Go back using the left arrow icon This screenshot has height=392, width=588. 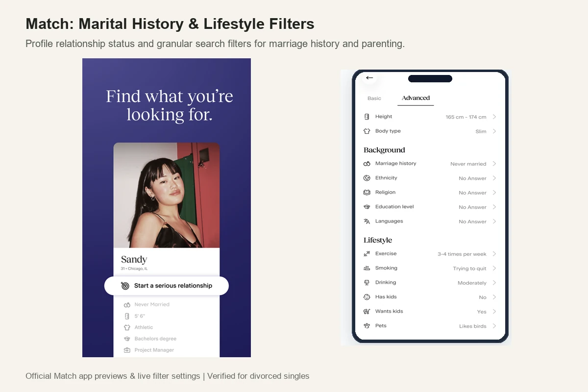369,77
